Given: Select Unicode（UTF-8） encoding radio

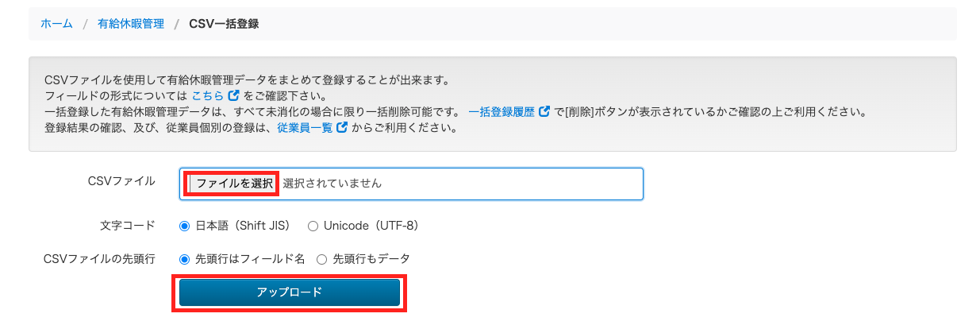Looking at the screenshot, I should click(313, 226).
